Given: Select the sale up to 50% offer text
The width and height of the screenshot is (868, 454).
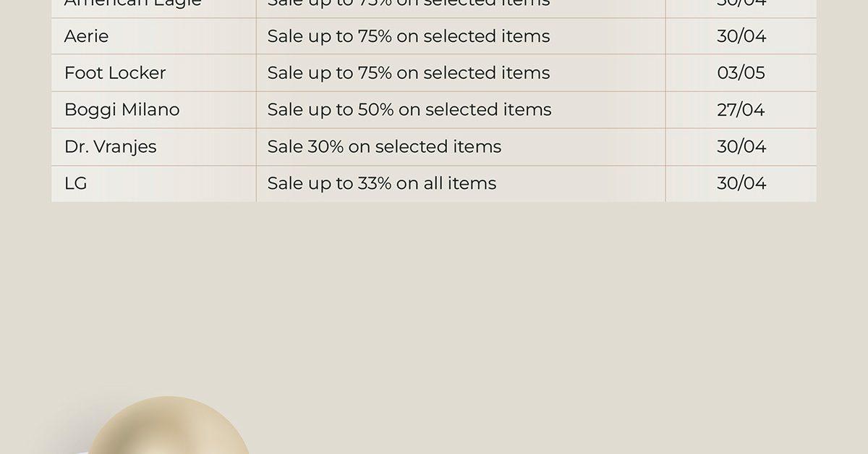Looking at the screenshot, I should click(x=409, y=110).
